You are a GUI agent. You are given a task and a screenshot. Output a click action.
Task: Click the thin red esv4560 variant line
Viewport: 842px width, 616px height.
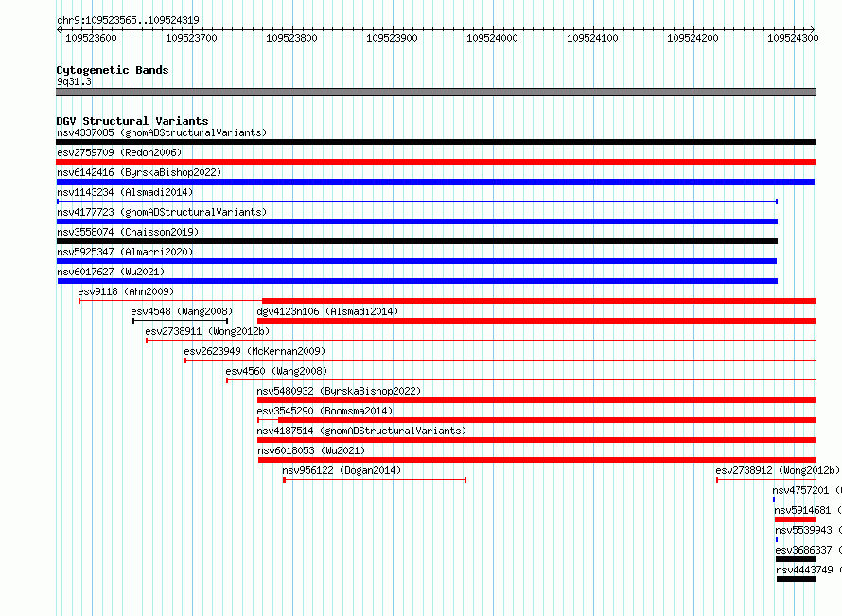[x=521, y=380]
